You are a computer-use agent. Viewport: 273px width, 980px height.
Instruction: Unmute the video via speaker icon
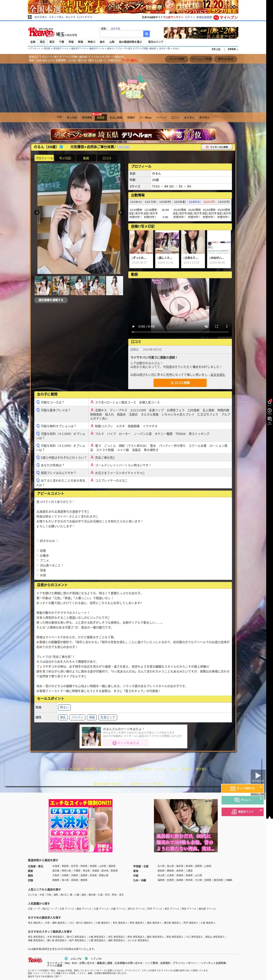pyautogui.click(x=206, y=326)
